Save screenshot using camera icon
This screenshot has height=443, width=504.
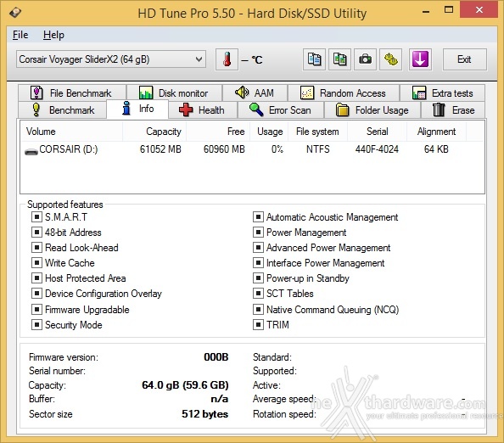[365, 59]
